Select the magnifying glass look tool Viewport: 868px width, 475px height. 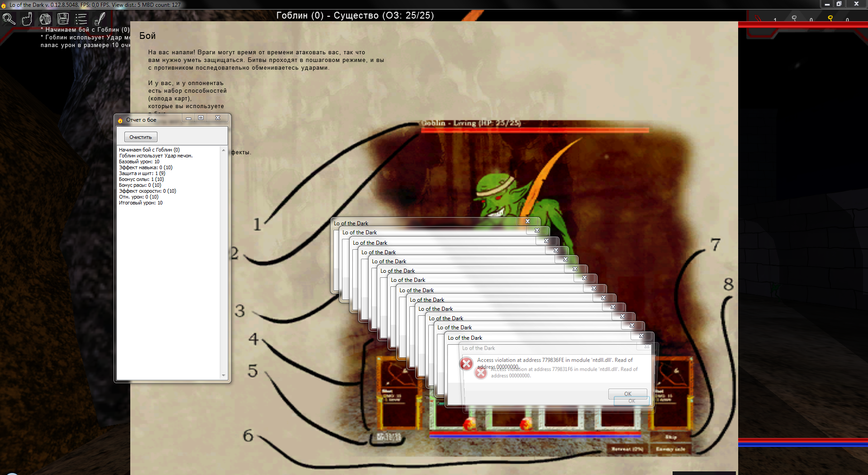(9, 19)
